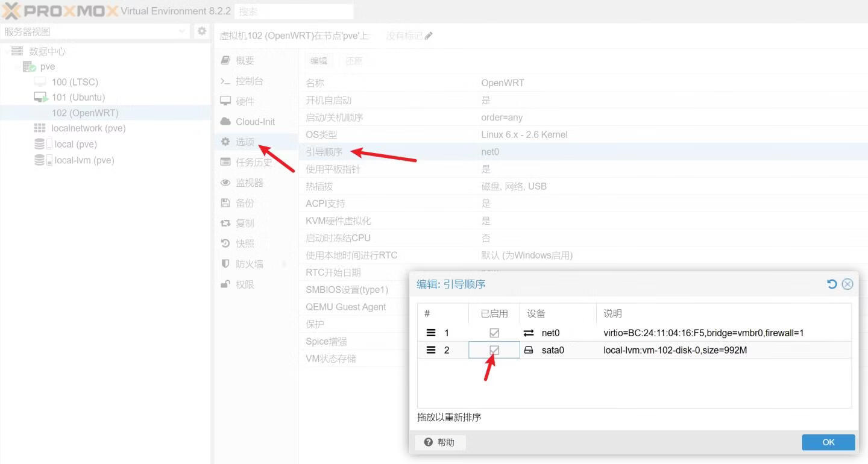Click the 帮助 help button
The image size is (868, 464).
tap(440, 442)
